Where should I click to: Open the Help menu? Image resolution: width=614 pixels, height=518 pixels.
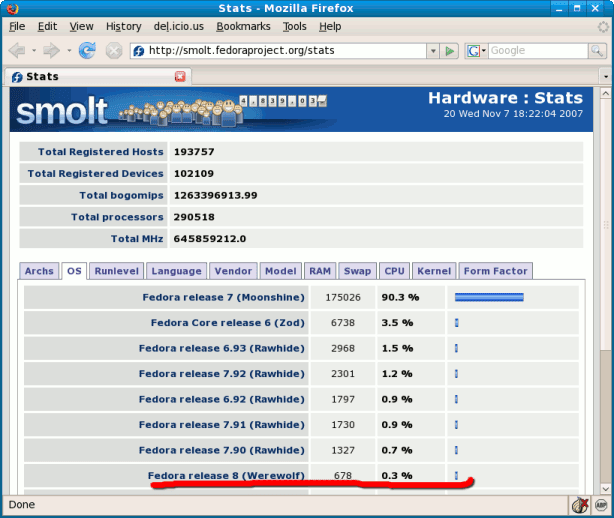330,26
